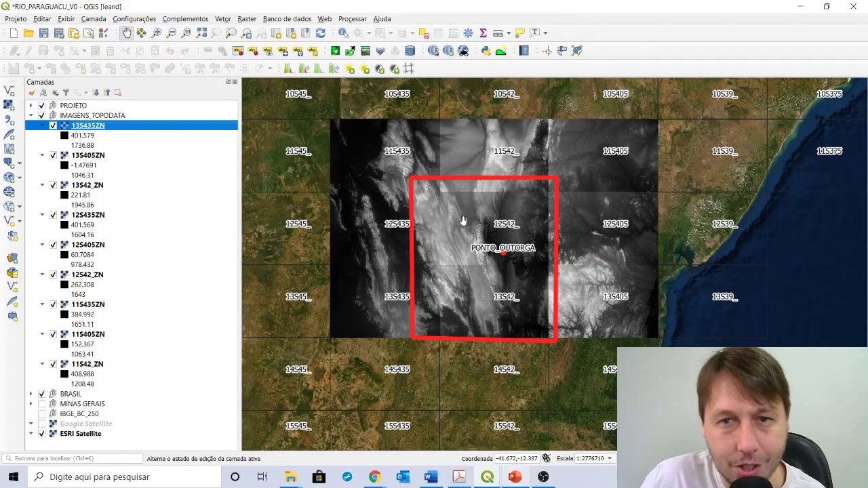Click the Zoom Last icon
This screenshot has width=868, height=488.
[246, 33]
